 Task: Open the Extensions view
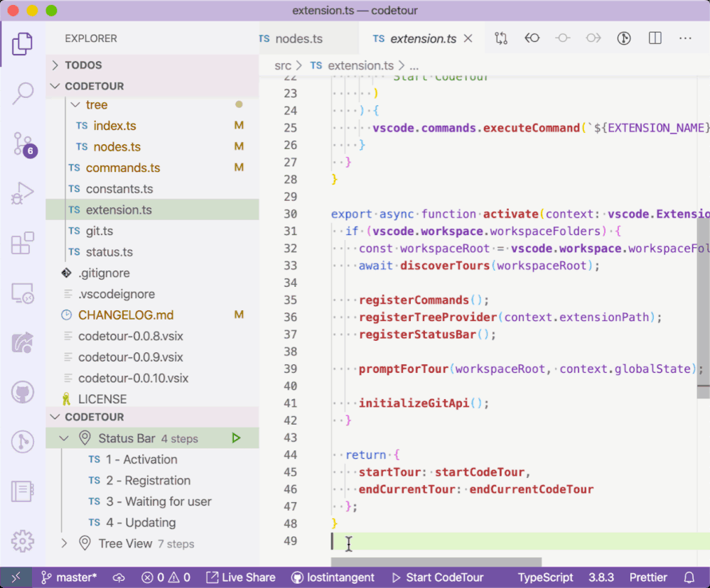tap(22, 244)
